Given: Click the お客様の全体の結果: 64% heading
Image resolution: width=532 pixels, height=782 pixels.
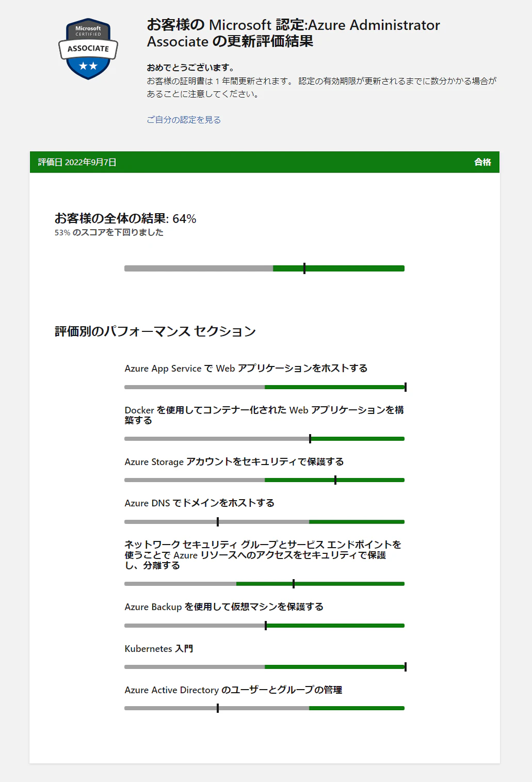Looking at the screenshot, I should (125, 218).
